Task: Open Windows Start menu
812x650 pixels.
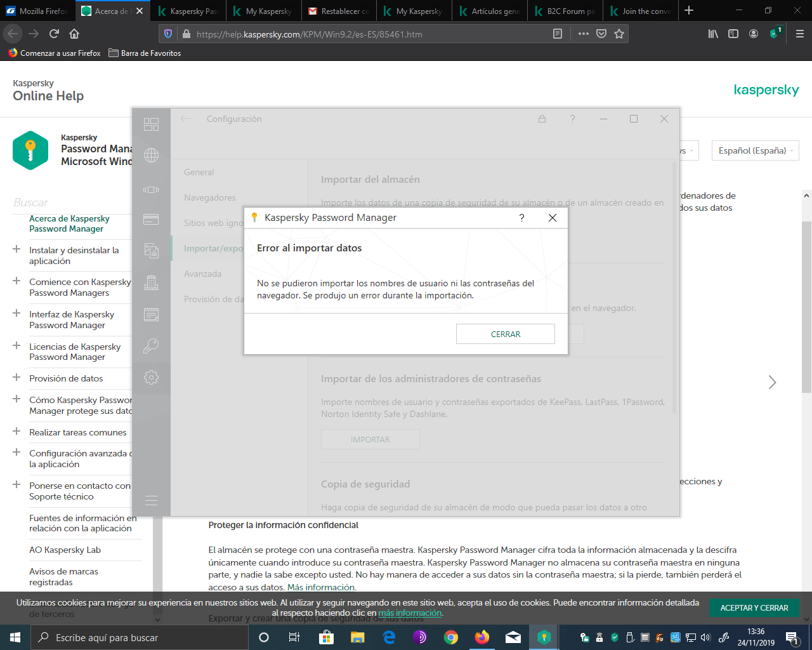Action: tap(15, 637)
